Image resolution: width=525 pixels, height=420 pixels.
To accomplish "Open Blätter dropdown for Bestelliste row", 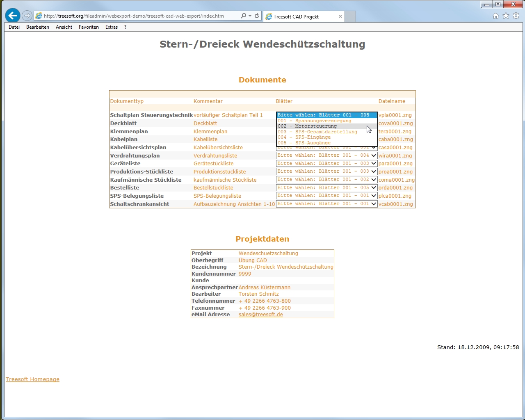I will tap(326, 188).
